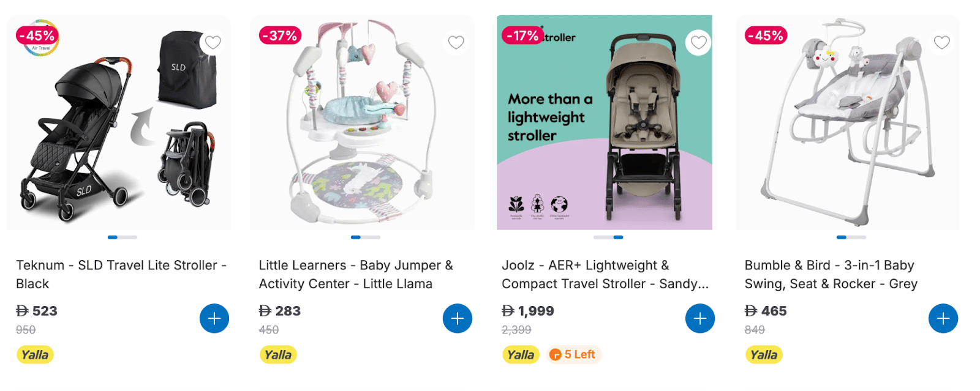
Task: Toggle wishlist heart on Joolz AER+ stroller
Action: pyautogui.click(x=698, y=42)
